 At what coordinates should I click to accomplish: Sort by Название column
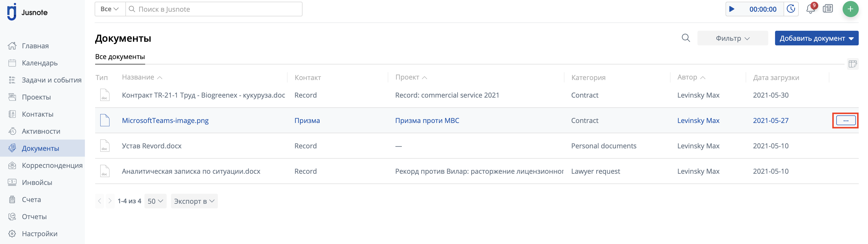point(142,77)
